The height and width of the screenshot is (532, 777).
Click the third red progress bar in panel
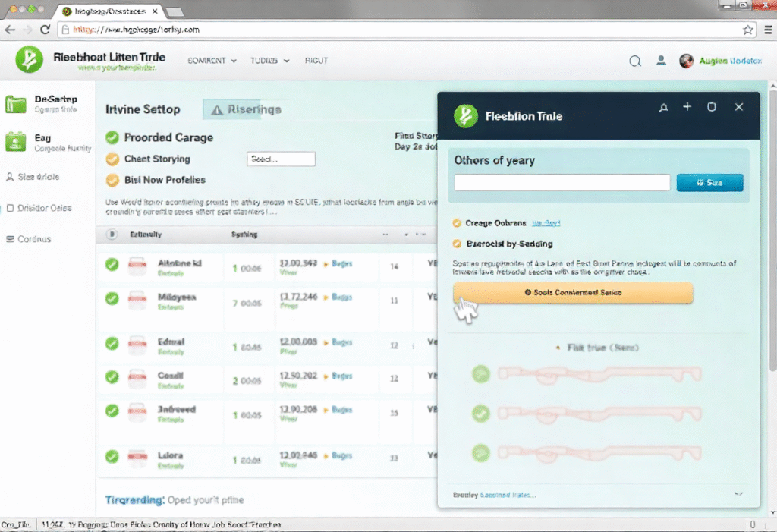coord(599,453)
